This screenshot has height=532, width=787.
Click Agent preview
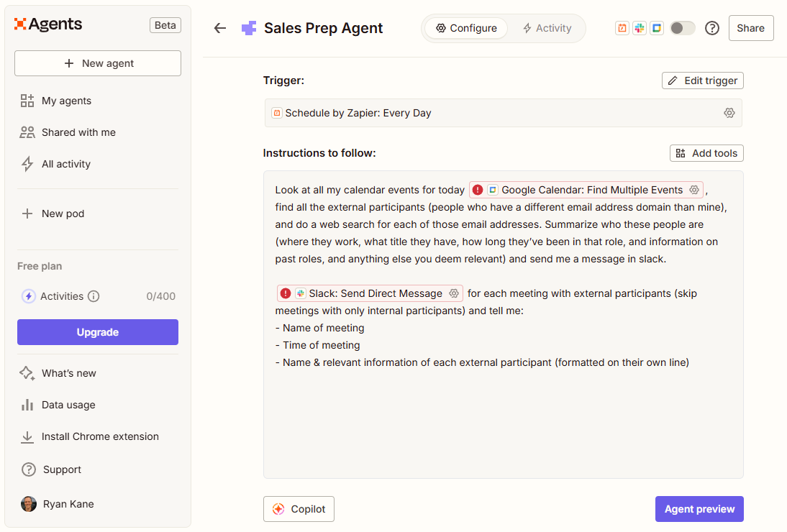[x=699, y=509]
